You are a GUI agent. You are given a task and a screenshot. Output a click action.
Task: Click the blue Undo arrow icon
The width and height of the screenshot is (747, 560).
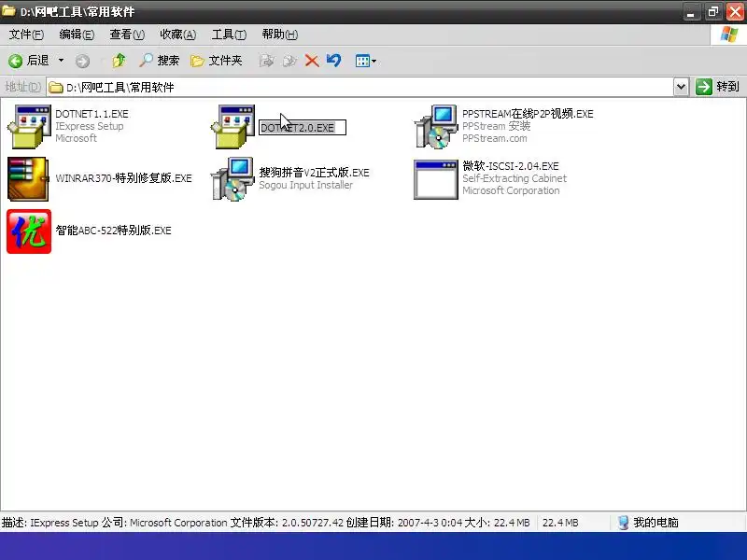coord(333,61)
